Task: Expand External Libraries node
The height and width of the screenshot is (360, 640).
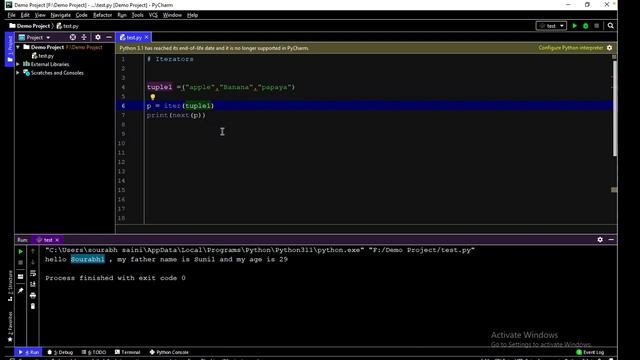Action: coord(18,64)
